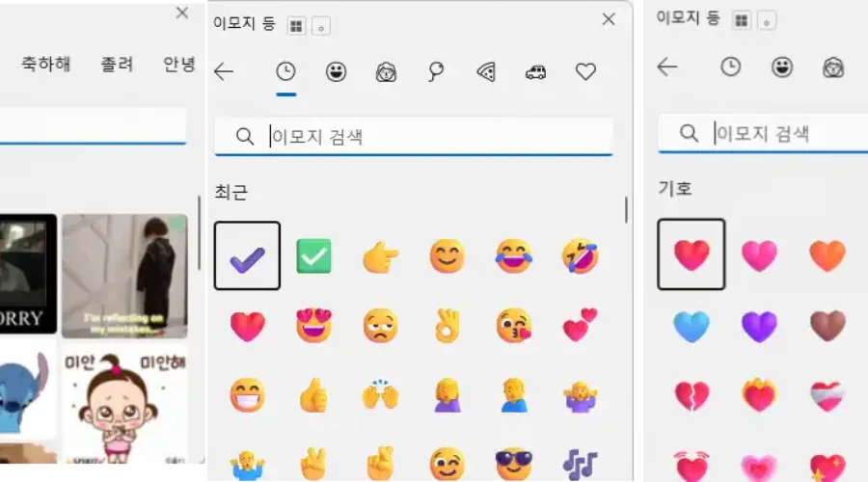
Task: Insert the broken heart symbol
Action: tap(692, 396)
